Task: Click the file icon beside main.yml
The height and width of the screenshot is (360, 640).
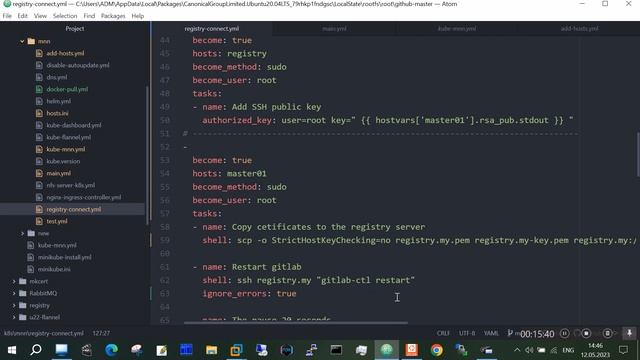Action: point(39,173)
